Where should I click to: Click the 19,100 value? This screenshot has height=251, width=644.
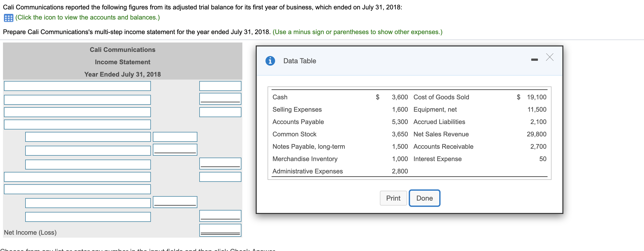pyautogui.click(x=536, y=97)
